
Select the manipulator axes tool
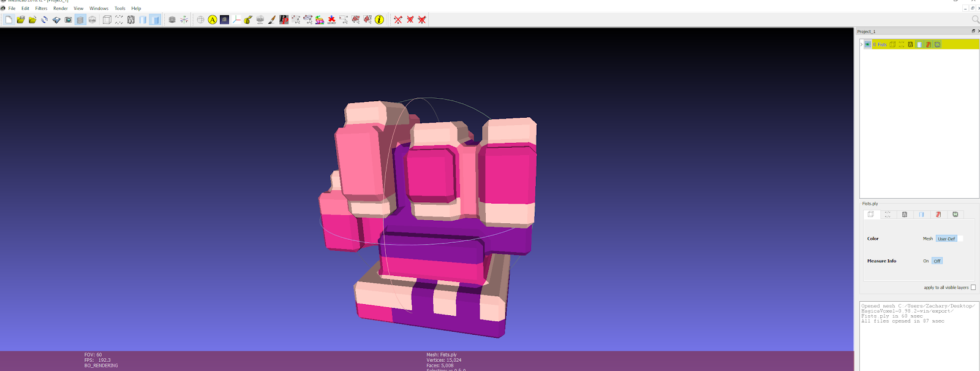click(x=236, y=20)
